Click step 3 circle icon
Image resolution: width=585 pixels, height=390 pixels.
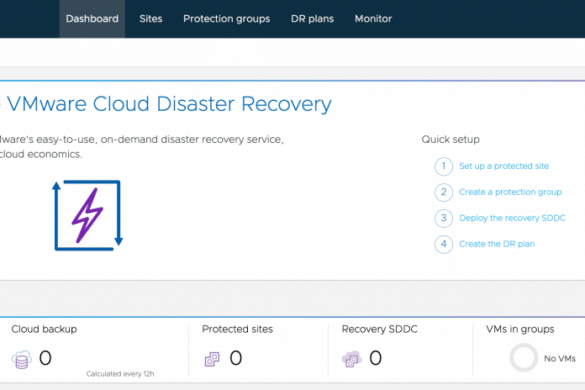444,218
